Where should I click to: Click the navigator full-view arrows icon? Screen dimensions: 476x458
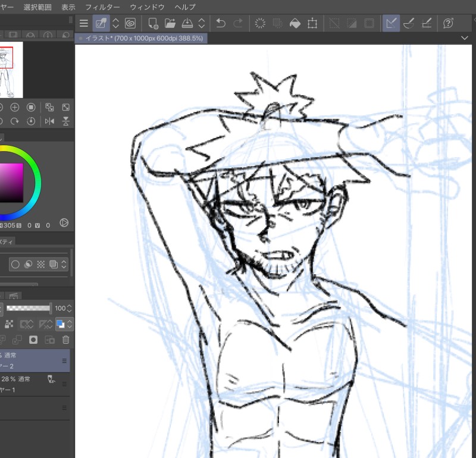(65, 107)
